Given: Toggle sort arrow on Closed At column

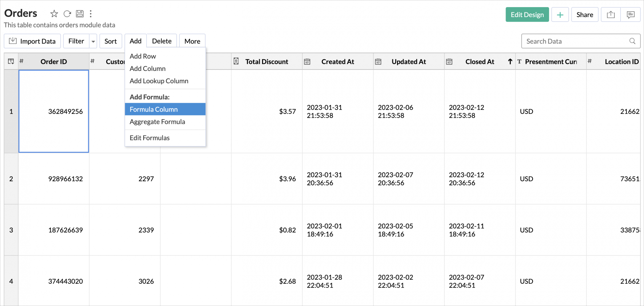Looking at the screenshot, I should coord(510,62).
